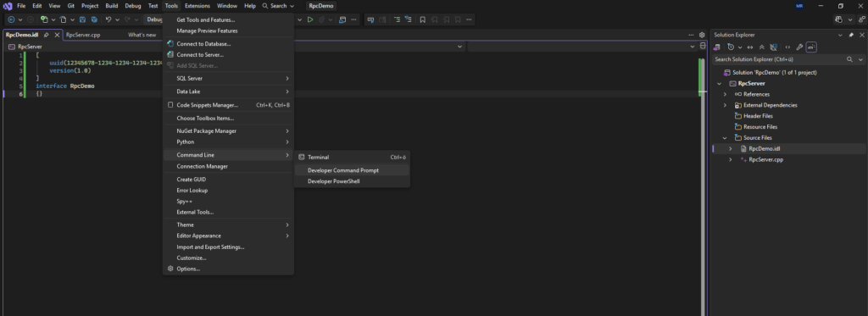Click the Save icon in the toolbar
The width and height of the screenshot is (868, 316).
(82, 19)
